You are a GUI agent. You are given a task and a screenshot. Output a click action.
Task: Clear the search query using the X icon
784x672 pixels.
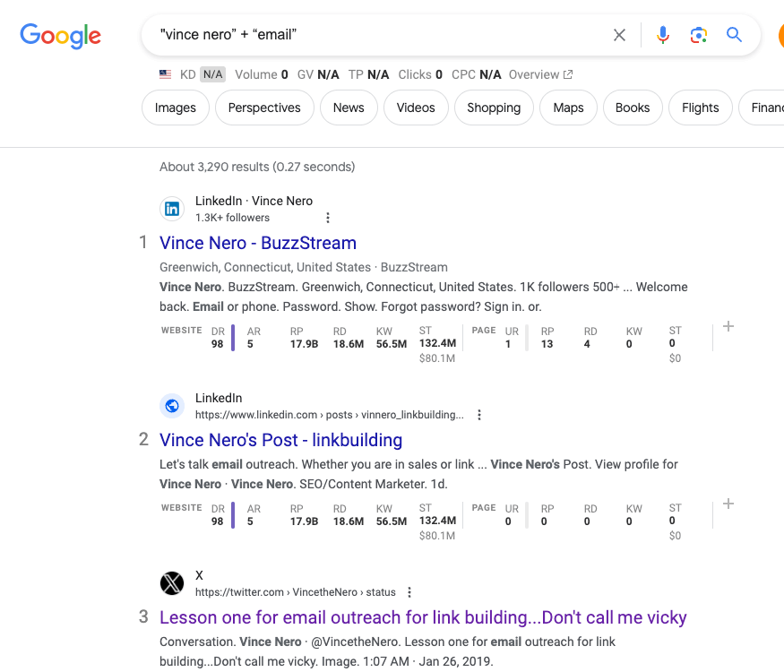pyautogui.click(x=619, y=35)
